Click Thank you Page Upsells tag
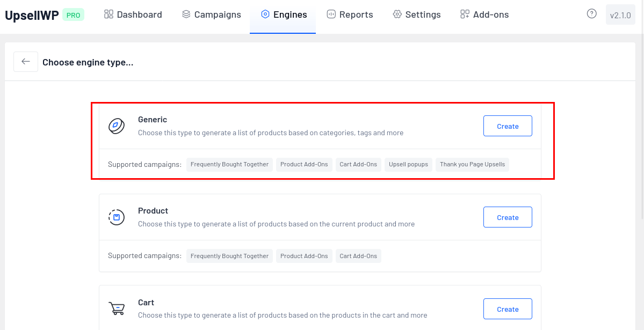 472,164
